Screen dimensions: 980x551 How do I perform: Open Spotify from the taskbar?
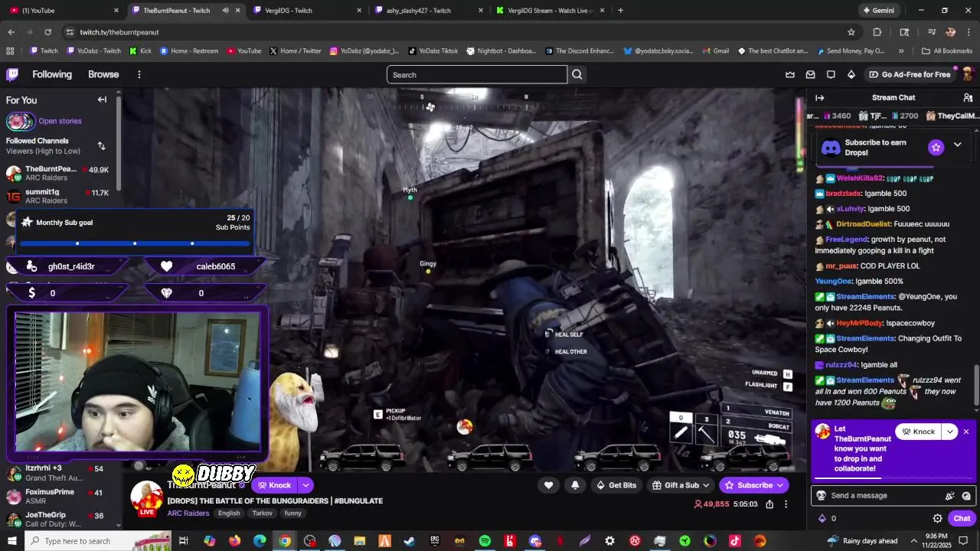[x=485, y=541]
